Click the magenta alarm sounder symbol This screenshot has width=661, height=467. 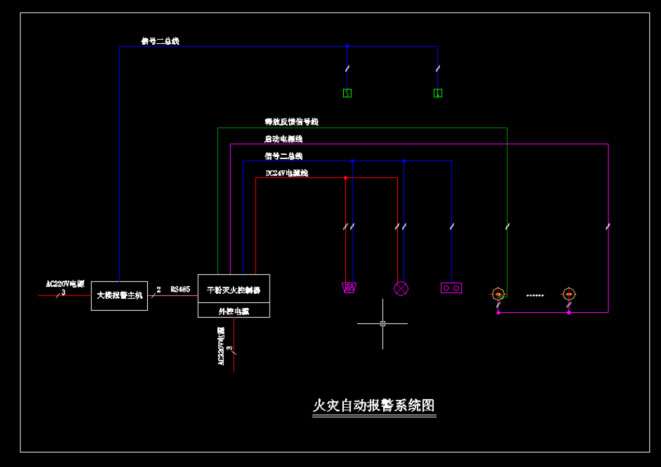click(x=350, y=288)
